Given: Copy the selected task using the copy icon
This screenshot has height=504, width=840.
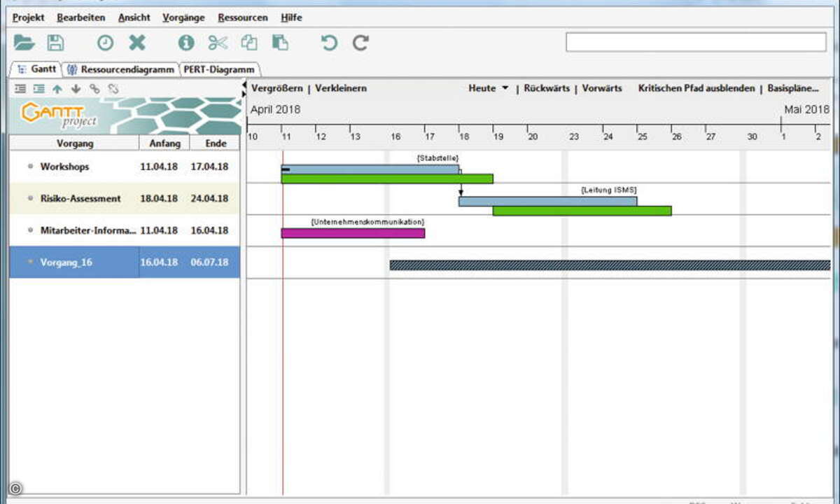Looking at the screenshot, I should pyautogui.click(x=249, y=43).
